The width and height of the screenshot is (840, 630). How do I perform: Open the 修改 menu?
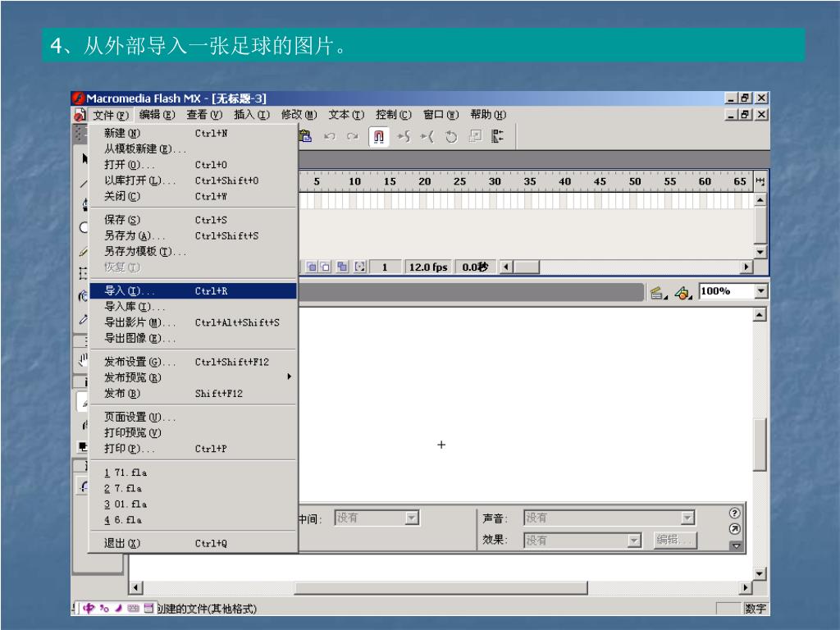tap(299, 115)
